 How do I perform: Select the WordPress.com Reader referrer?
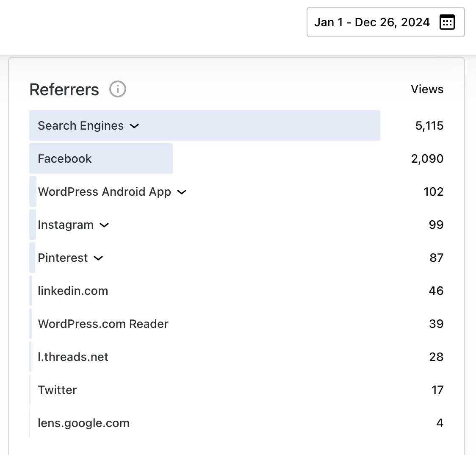click(x=103, y=324)
